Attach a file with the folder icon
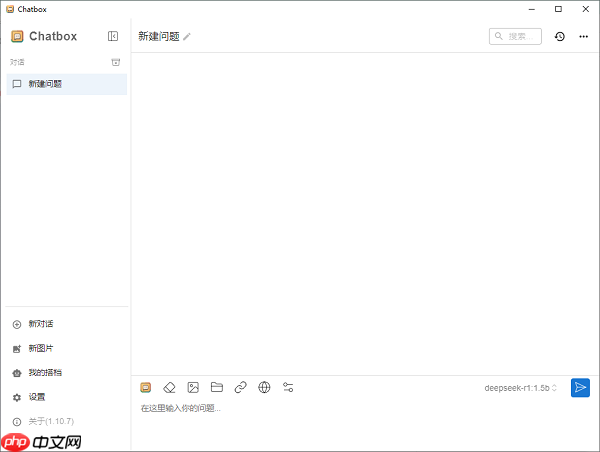The width and height of the screenshot is (600, 452). pyautogui.click(x=217, y=387)
